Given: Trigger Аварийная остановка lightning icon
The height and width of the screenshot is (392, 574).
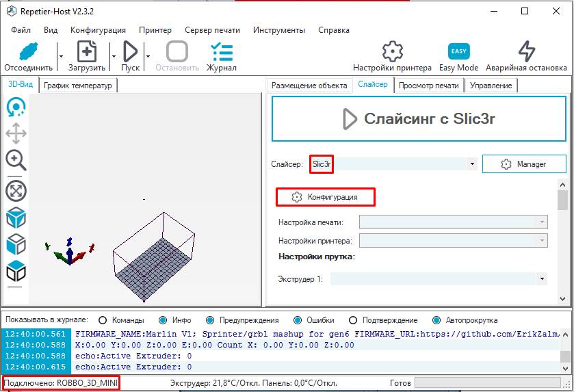Looking at the screenshot, I should [526, 51].
